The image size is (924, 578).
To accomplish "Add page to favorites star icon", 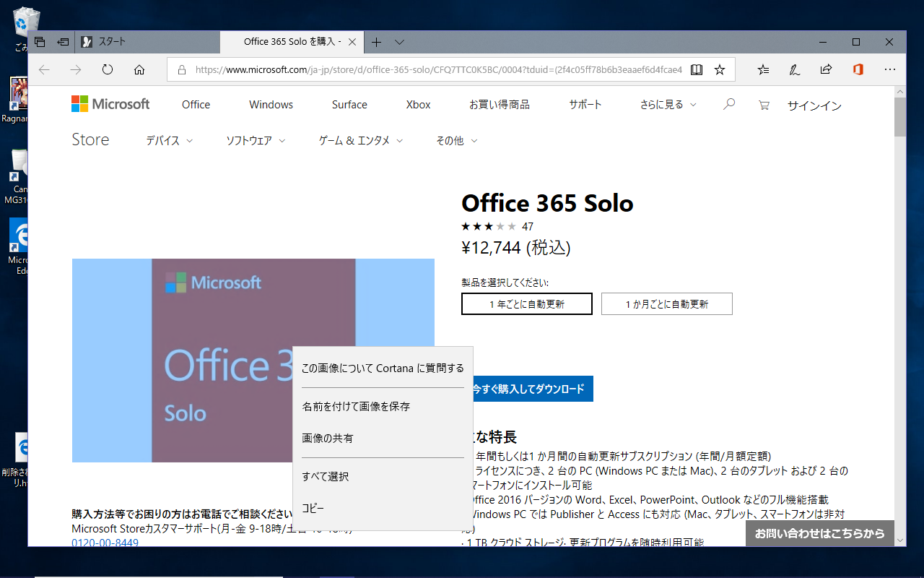I will coord(720,70).
